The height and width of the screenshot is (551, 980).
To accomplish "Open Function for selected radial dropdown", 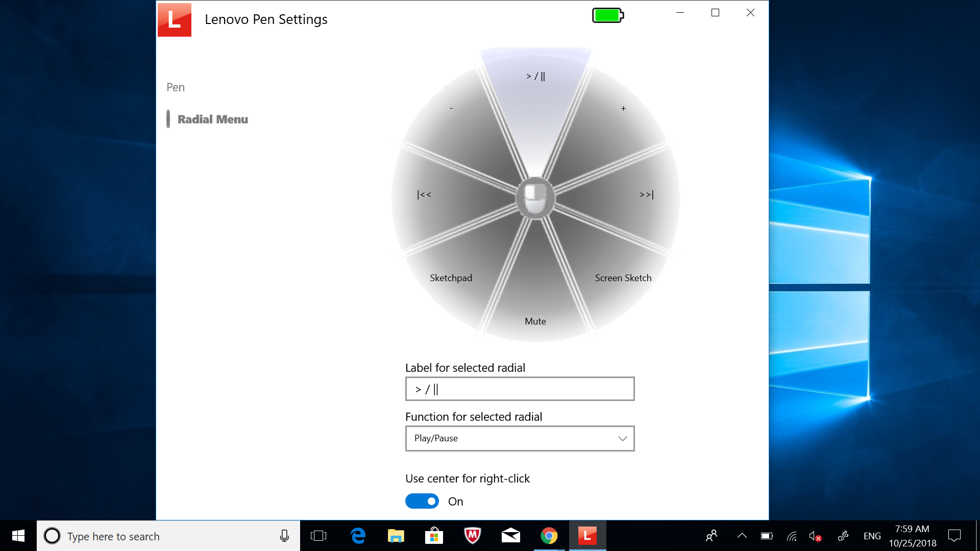I will (520, 438).
